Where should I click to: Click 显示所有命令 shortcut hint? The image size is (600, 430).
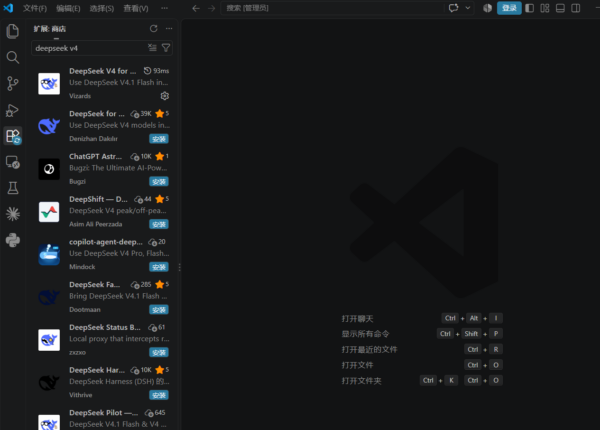(x=365, y=334)
